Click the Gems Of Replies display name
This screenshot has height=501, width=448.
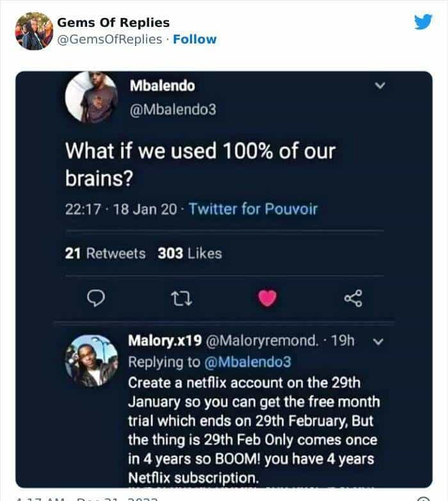click(113, 22)
